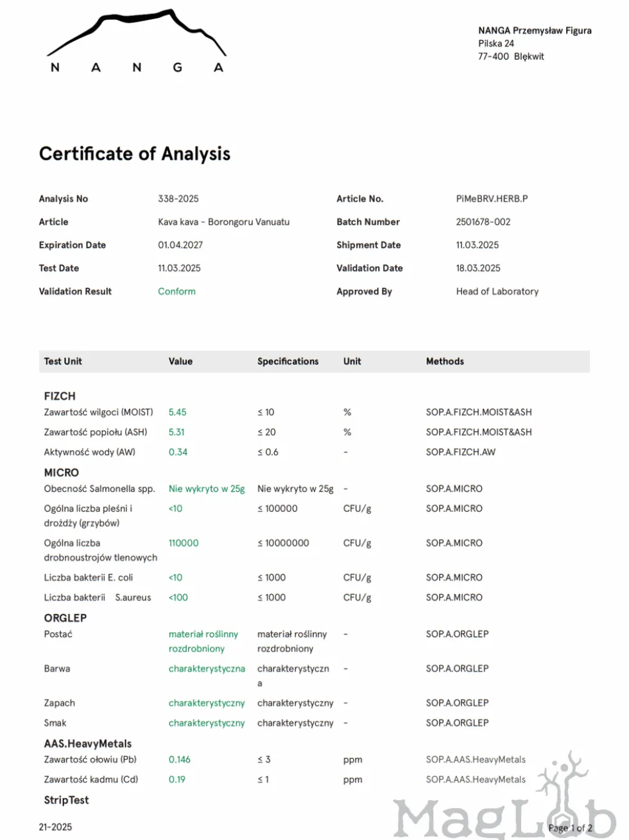
Task: Click the NANGA mountain logo
Action: (x=137, y=40)
